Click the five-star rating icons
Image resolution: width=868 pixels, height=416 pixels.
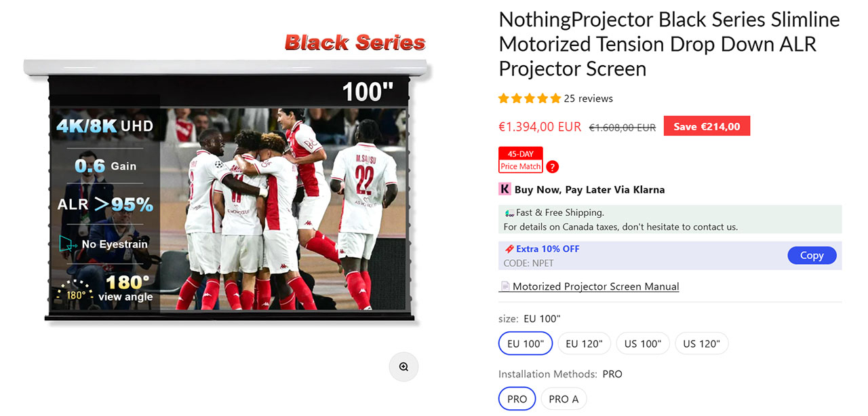coord(530,98)
